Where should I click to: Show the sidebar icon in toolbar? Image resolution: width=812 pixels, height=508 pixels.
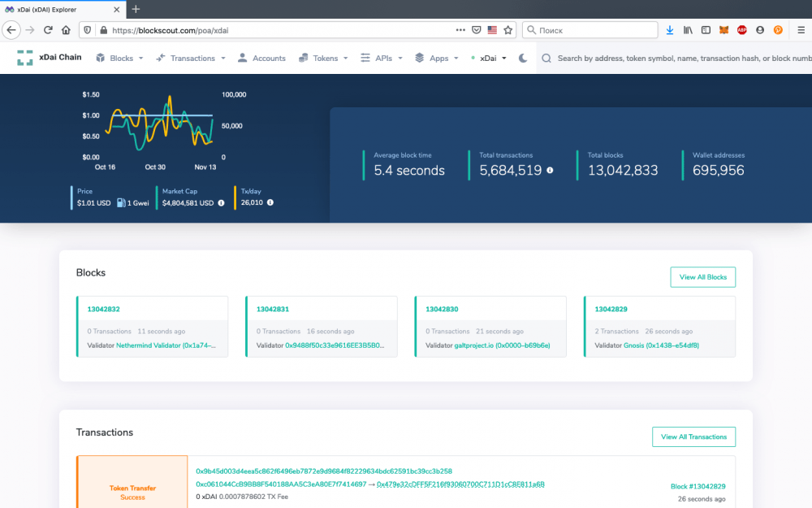(706, 30)
